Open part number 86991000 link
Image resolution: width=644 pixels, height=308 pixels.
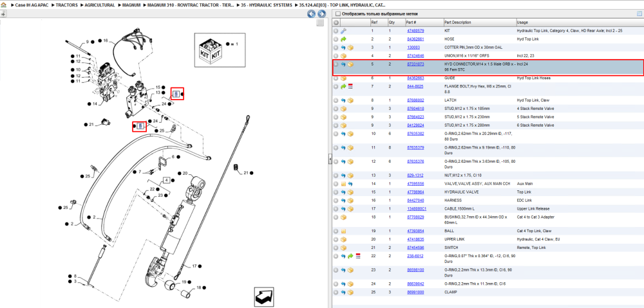(x=415, y=293)
